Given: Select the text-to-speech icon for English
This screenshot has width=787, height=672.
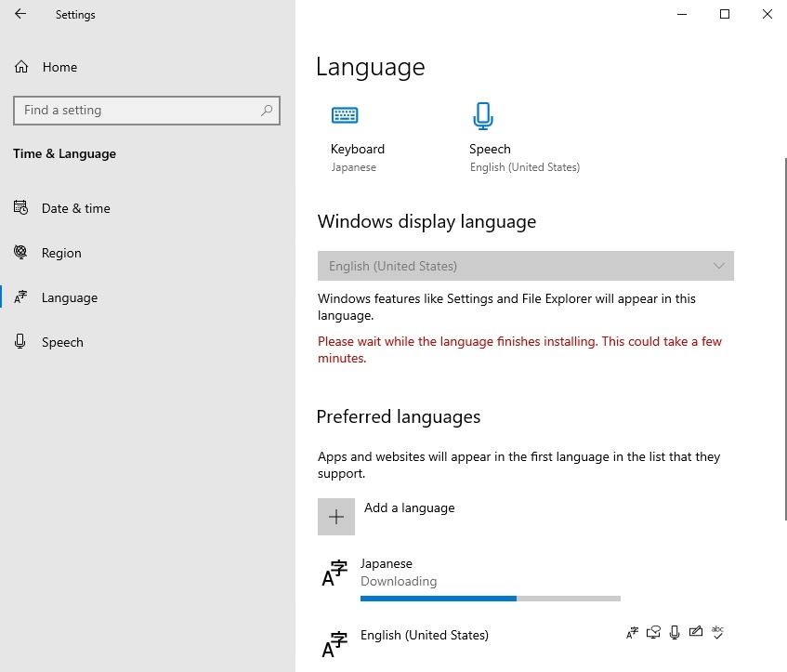Looking at the screenshot, I should pyautogui.click(x=653, y=632).
